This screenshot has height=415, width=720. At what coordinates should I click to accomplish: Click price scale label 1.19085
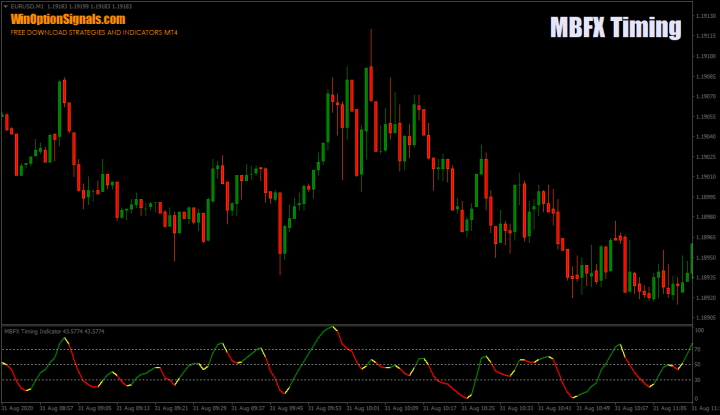(x=706, y=76)
